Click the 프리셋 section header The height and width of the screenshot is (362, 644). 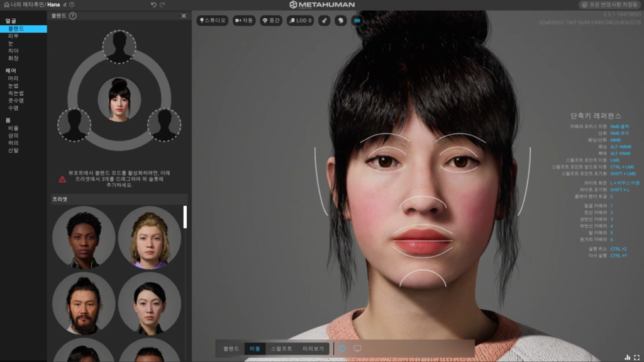(x=119, y=199)
